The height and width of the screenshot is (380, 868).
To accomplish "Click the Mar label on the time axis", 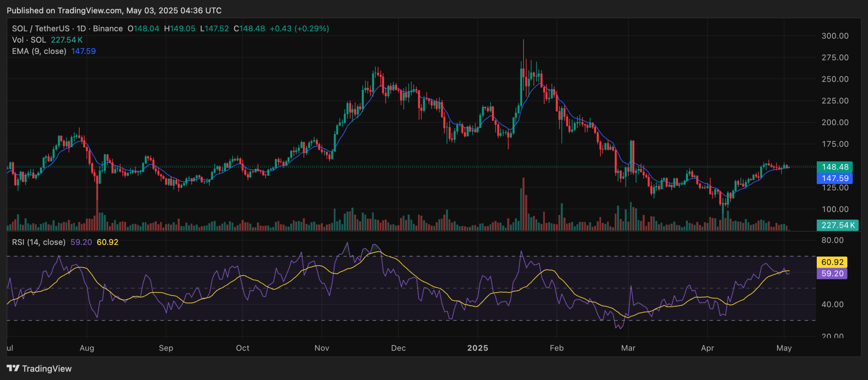I will tap(628, 348).
